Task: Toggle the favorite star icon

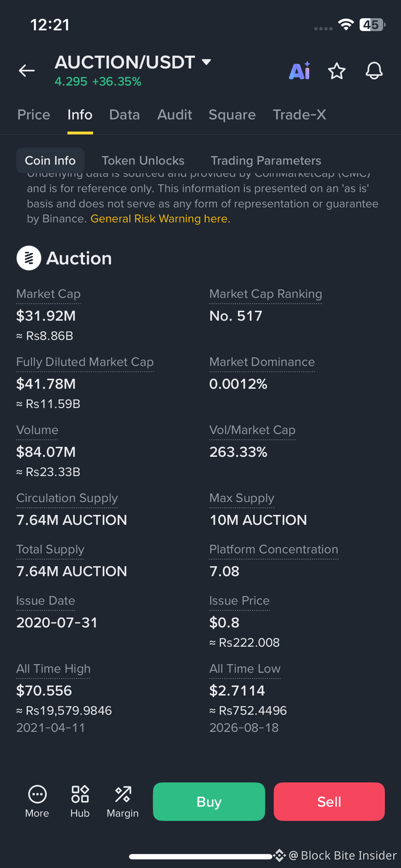Action: [337, 71]
